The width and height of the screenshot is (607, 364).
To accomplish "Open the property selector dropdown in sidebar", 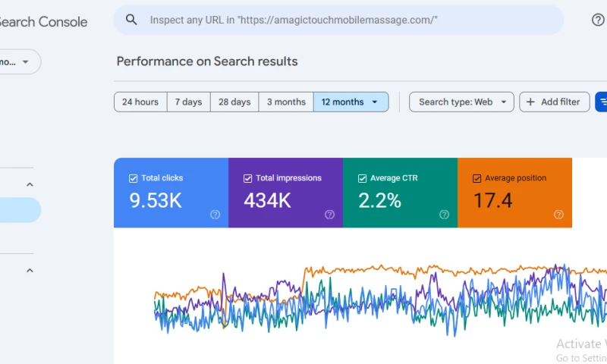I will (x=20, y=61).
